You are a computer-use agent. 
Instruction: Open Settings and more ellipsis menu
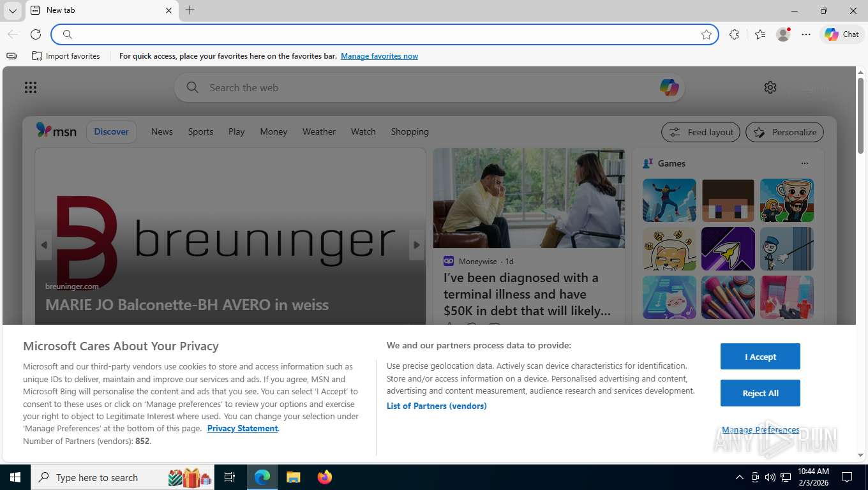(x=806, y=34)
